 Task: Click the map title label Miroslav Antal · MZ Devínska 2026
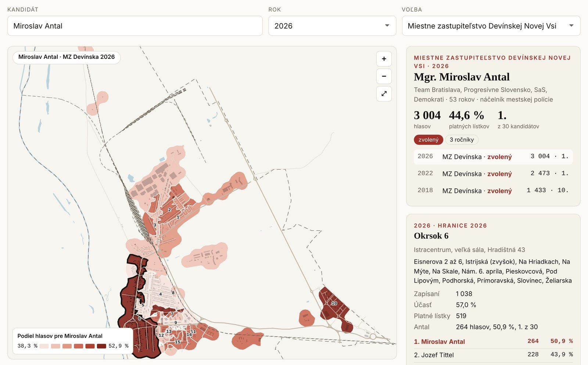click(67, 57)
